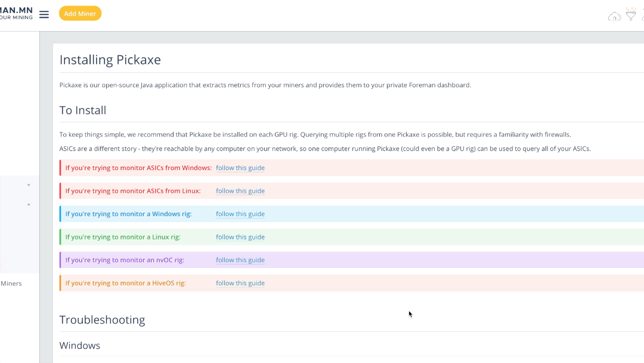The width and height of the screenshot is (644, 363).
Task: Click the funnel filter icon
Action: [x=631, y=14]
